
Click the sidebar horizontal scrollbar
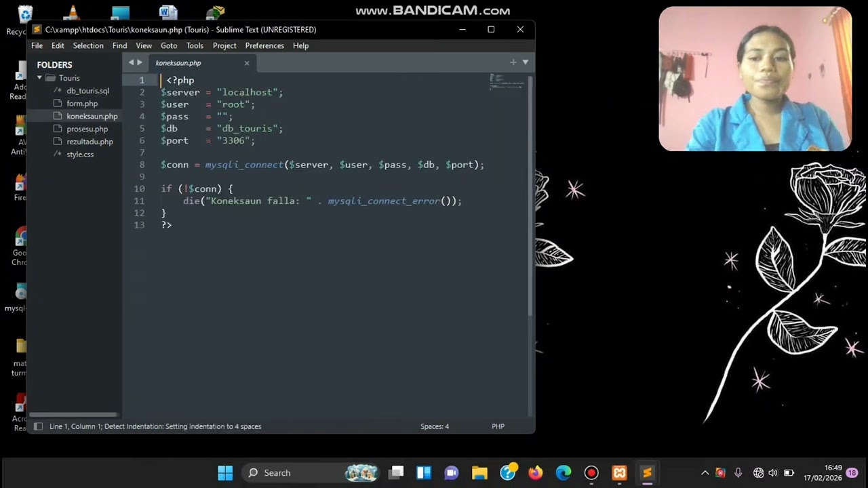click(73, 414)
